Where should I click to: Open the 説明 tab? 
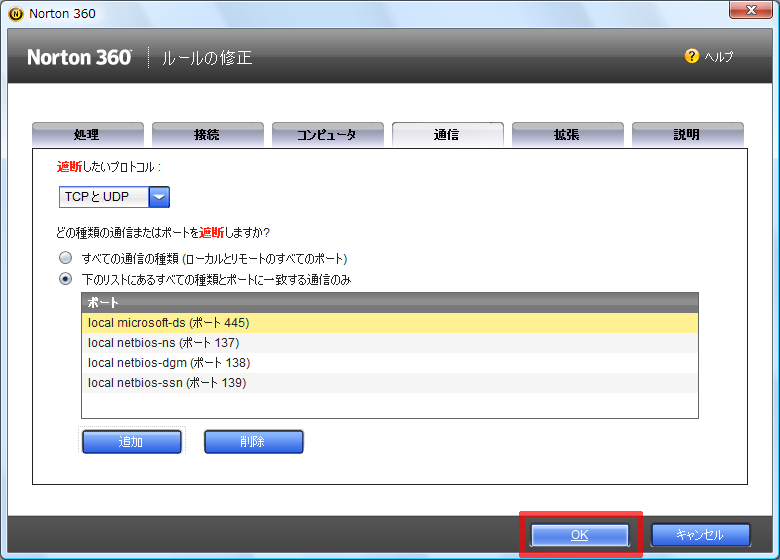click(x=687, y=135)
